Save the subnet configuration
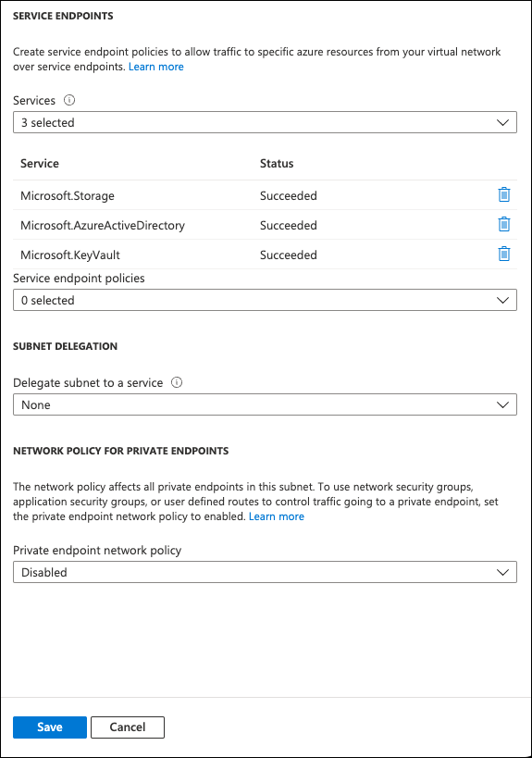 point(50,727)
